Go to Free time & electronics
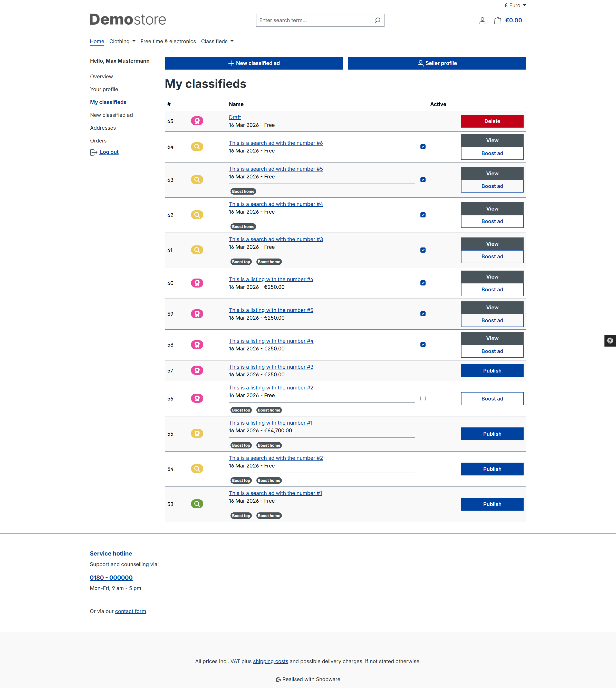 (168, 41)
